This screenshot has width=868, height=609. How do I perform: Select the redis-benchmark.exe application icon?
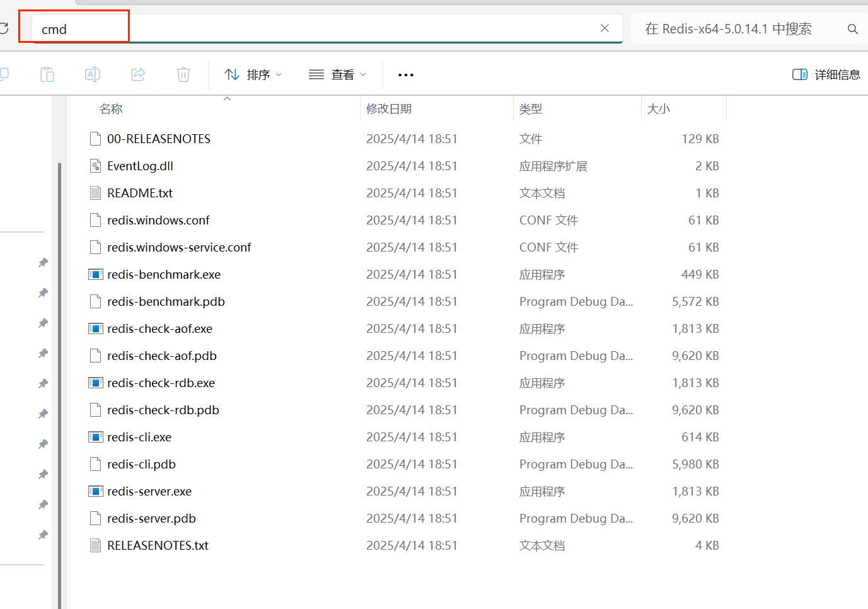click(96, 274)
